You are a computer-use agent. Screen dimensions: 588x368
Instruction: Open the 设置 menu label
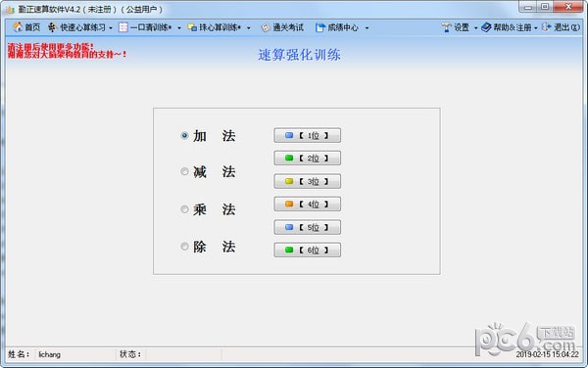click(x=462, y=27)
